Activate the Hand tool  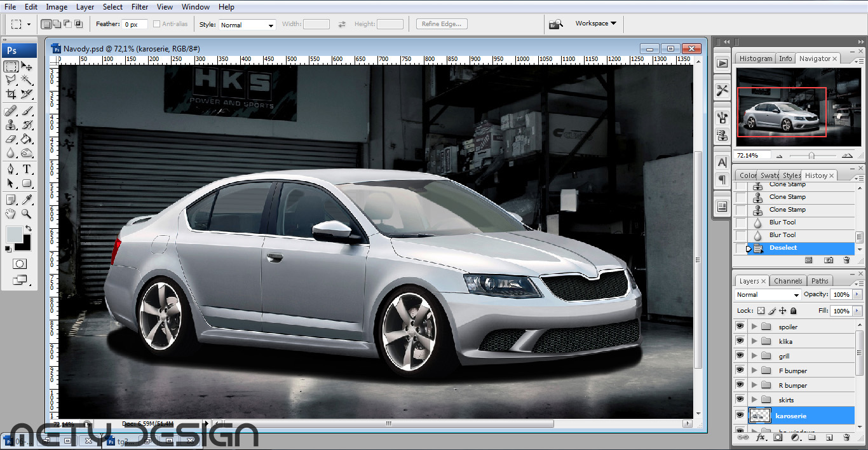11,214
